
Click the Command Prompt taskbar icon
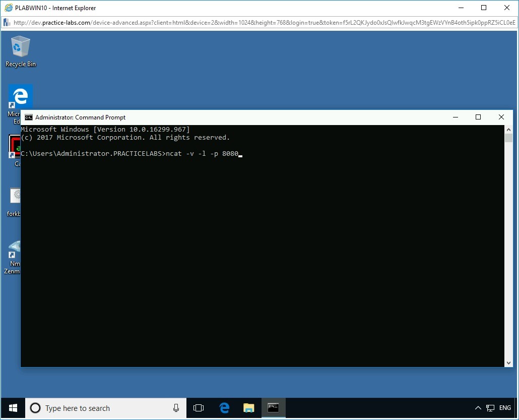tap(273, 408)
